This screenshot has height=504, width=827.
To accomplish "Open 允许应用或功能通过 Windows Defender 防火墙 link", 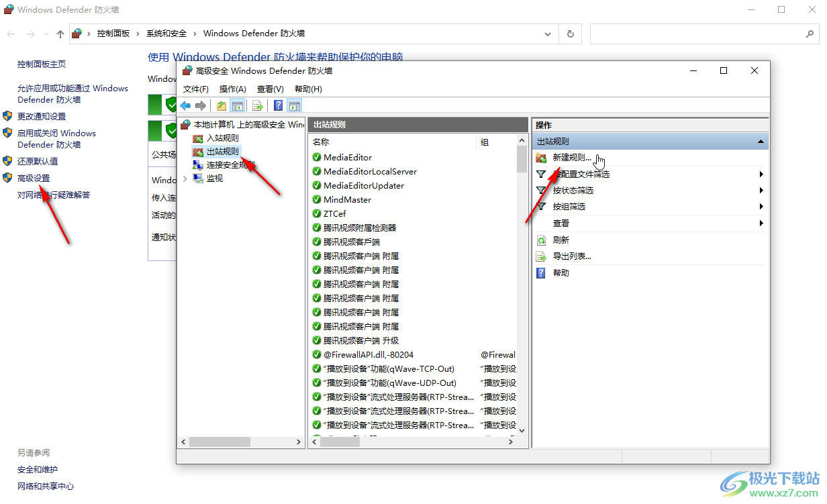I will pyautogui.click(x=72, y=94).
